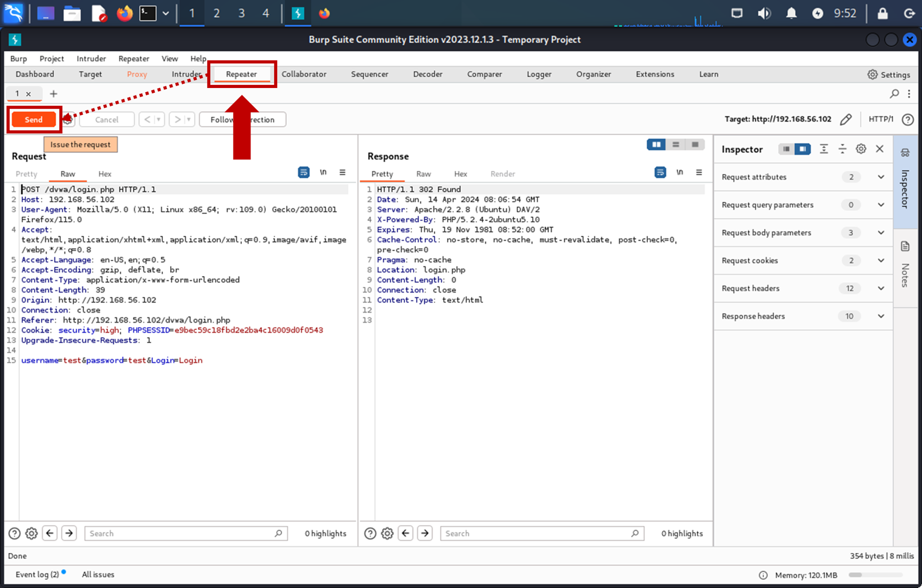Open Request editor hamburger menu

(343, 172)
